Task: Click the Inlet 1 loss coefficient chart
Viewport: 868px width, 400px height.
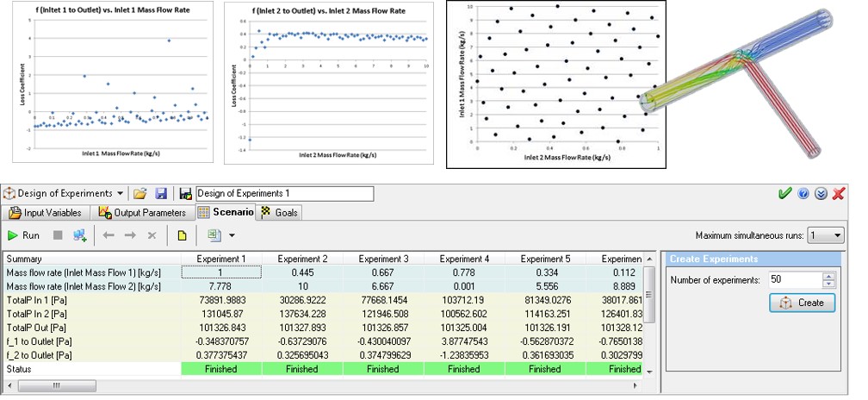Action: [x=113, y=82]
